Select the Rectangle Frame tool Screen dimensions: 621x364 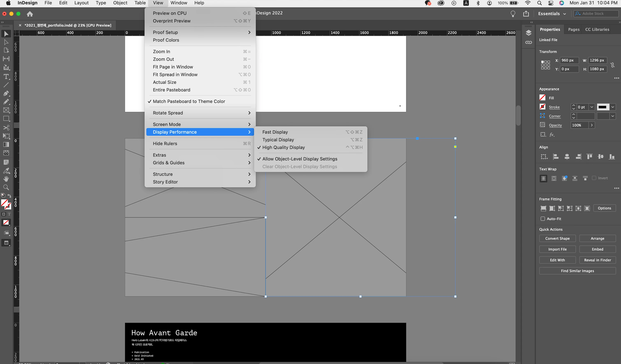[x=6, y=110]
